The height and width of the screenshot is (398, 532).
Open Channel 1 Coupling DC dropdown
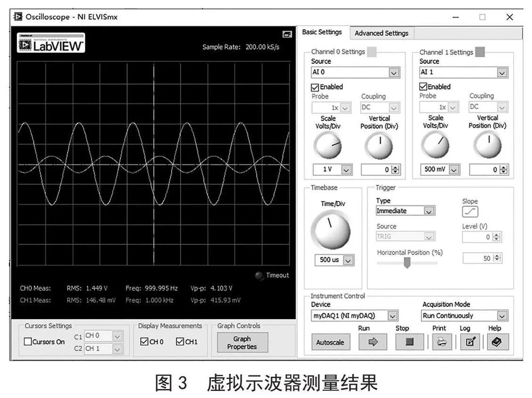(x=502, y=107)
